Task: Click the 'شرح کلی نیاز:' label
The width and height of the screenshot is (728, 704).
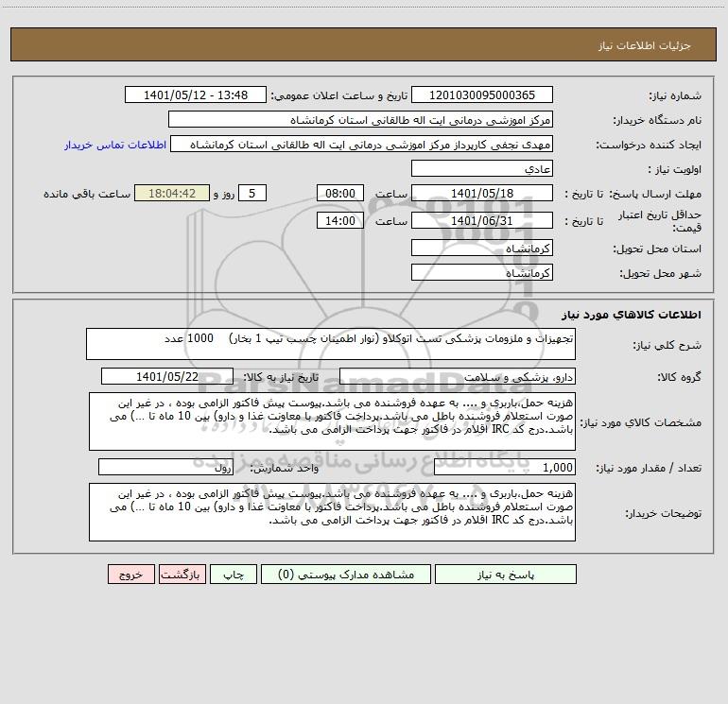Action: point(667,345)
